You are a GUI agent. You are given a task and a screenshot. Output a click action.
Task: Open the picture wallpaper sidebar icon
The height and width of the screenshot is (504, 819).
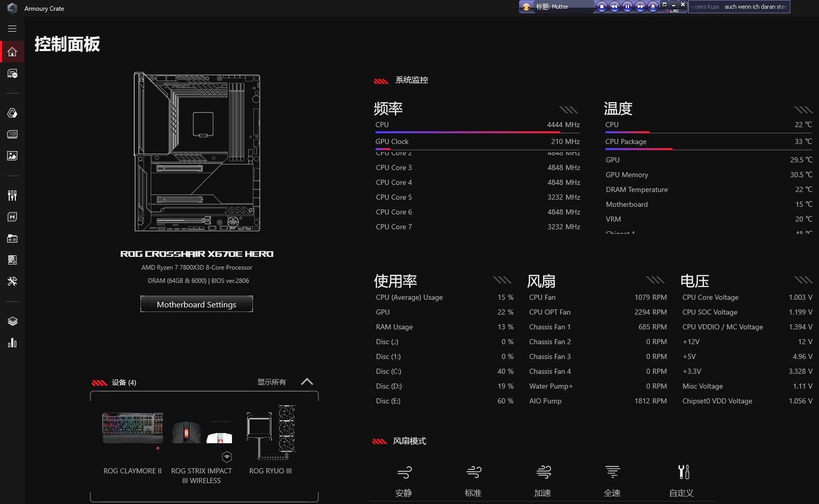pos(12,156)
